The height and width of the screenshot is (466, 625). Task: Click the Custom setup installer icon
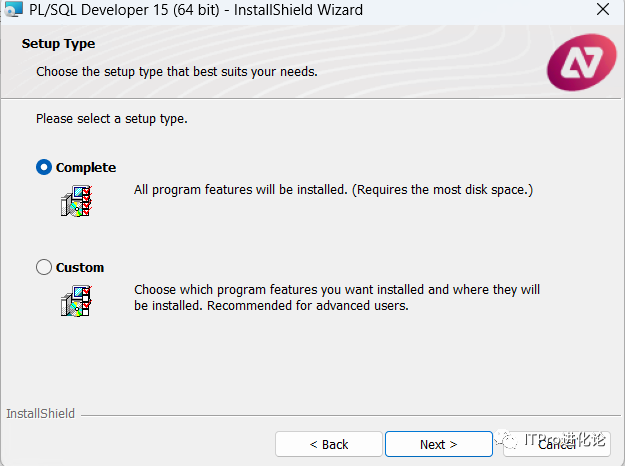[77, 301]
